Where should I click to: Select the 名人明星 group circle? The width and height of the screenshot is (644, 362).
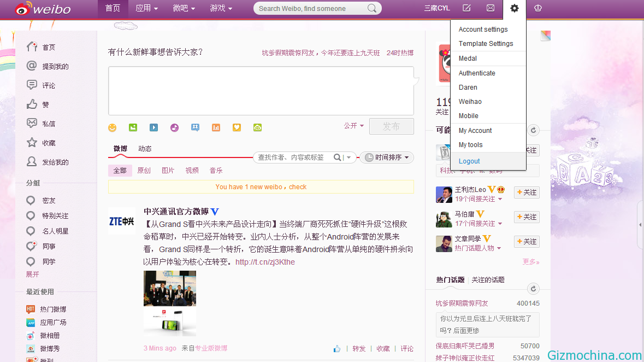(x=31, y=231)
